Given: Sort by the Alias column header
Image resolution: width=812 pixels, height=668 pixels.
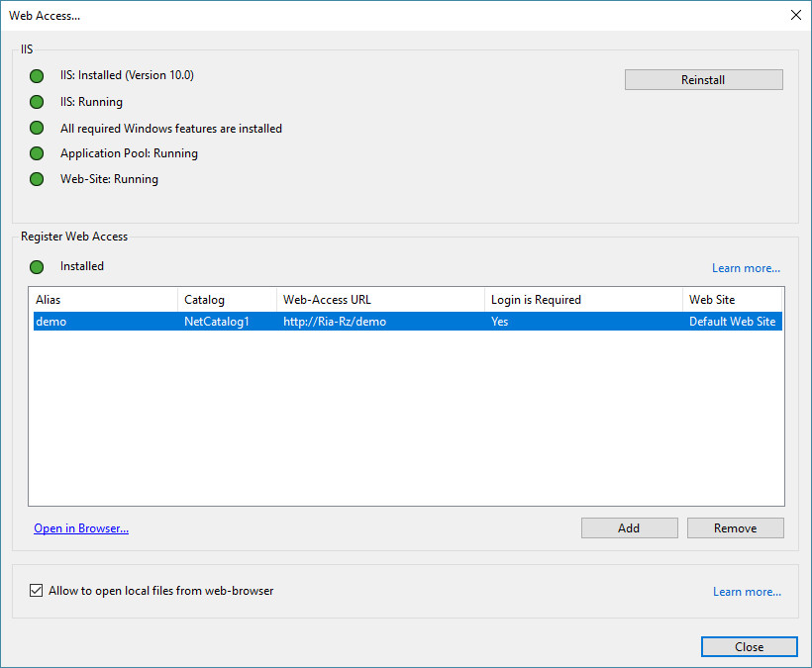Looking at the screenshot, I should 104,300.
